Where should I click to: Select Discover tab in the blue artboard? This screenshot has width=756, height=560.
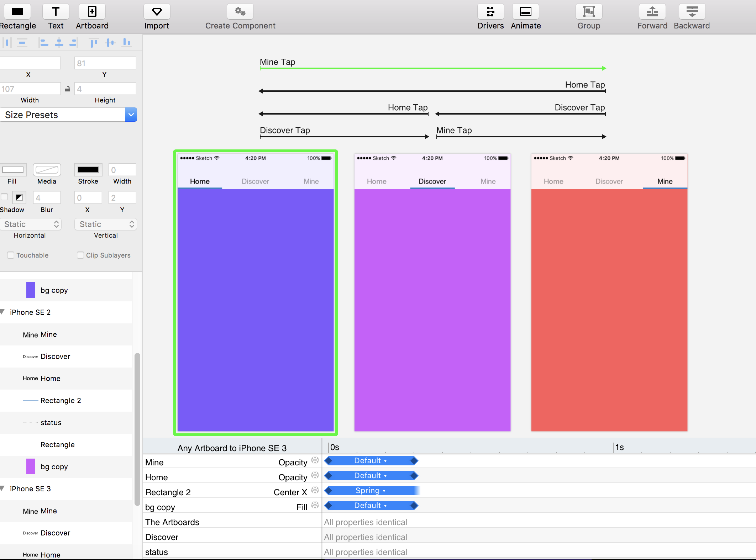coord(255,181)
